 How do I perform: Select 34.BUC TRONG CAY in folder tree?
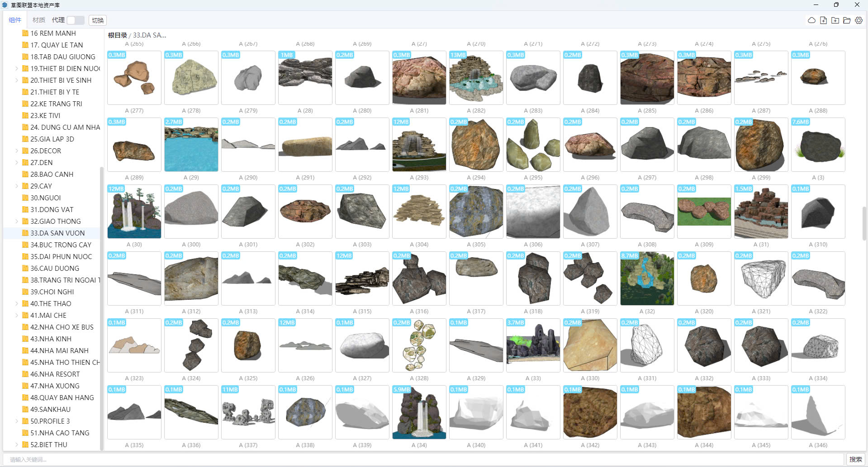(61, 245)
